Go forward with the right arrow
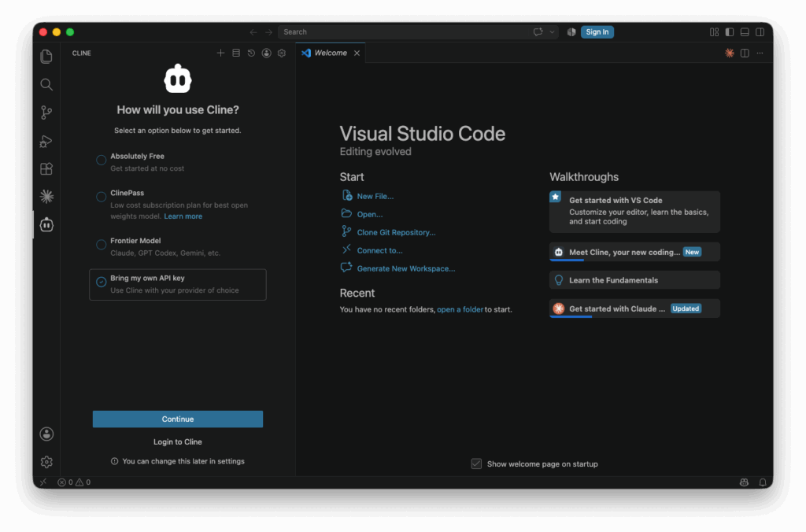Viewport: 806px width, 532px height. (x=269, y=31)
